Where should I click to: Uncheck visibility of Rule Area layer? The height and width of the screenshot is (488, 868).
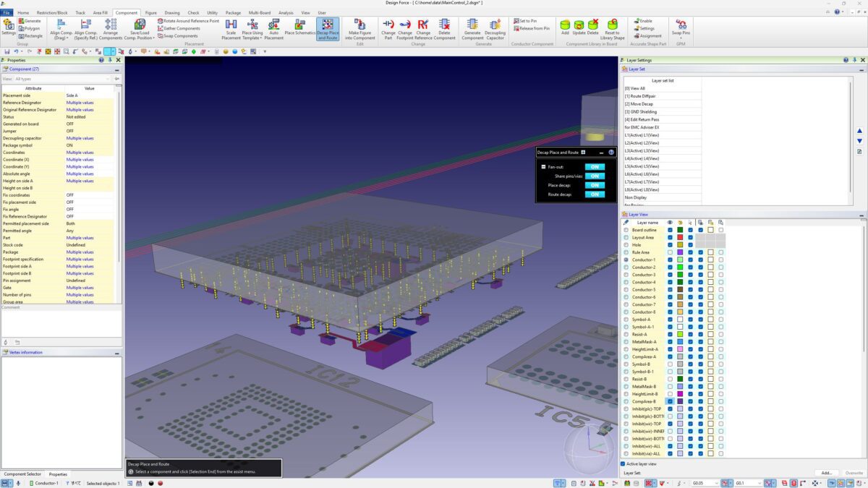coord(671,252)
